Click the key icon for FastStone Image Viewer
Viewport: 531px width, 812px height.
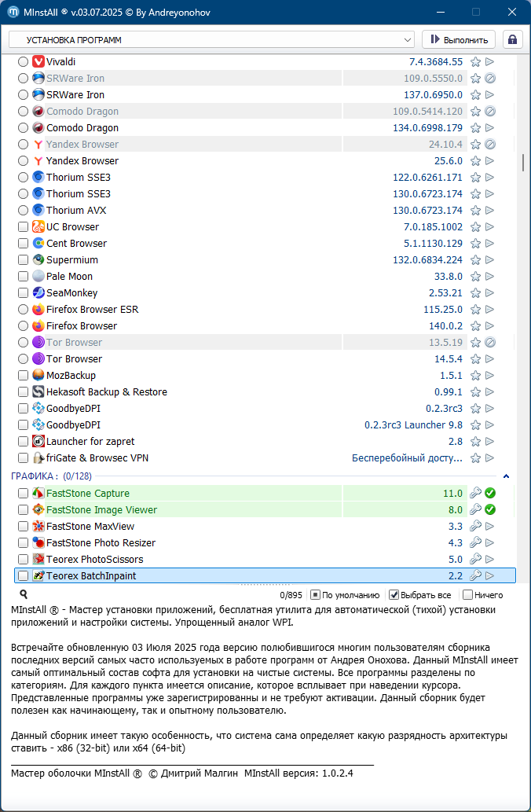tap(475, 509)
